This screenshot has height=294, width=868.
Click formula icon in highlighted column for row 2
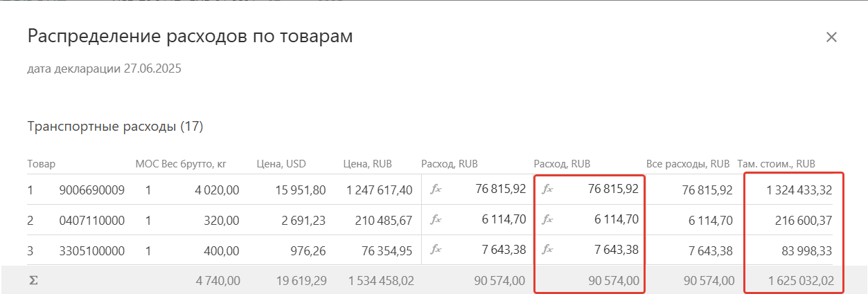pos(547,220)
